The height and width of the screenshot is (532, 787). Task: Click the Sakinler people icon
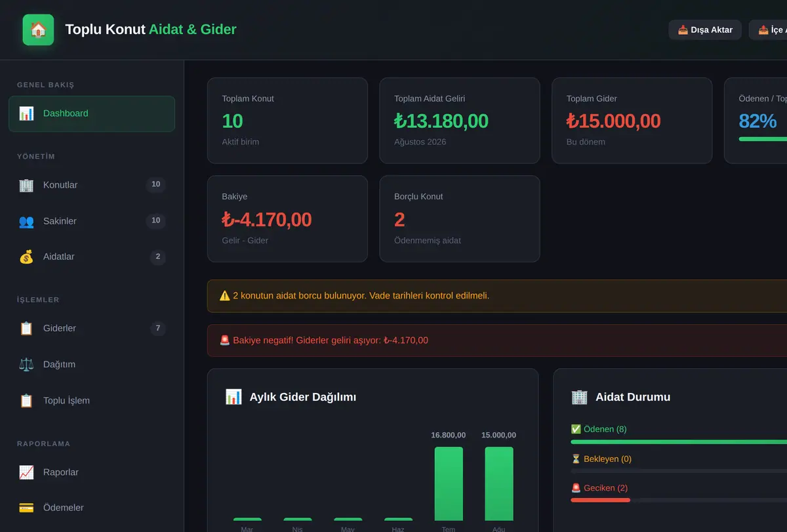point(26,221)
